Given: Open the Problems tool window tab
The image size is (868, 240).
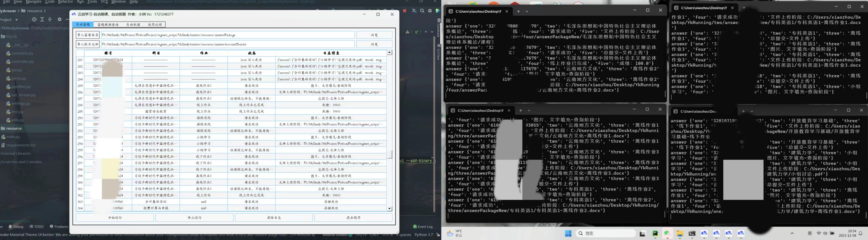Looking at the screenshot, I should tap(59, 226).
